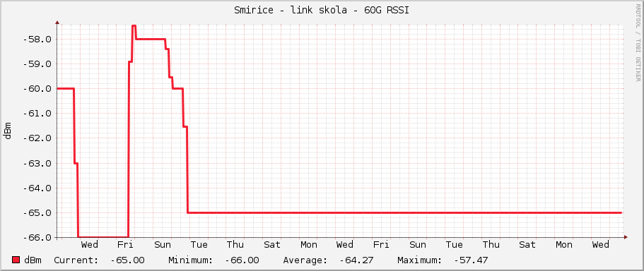Click the -62.0 y-axis tick label
This screenshot has width=644, height=271.
pos(37,138)
